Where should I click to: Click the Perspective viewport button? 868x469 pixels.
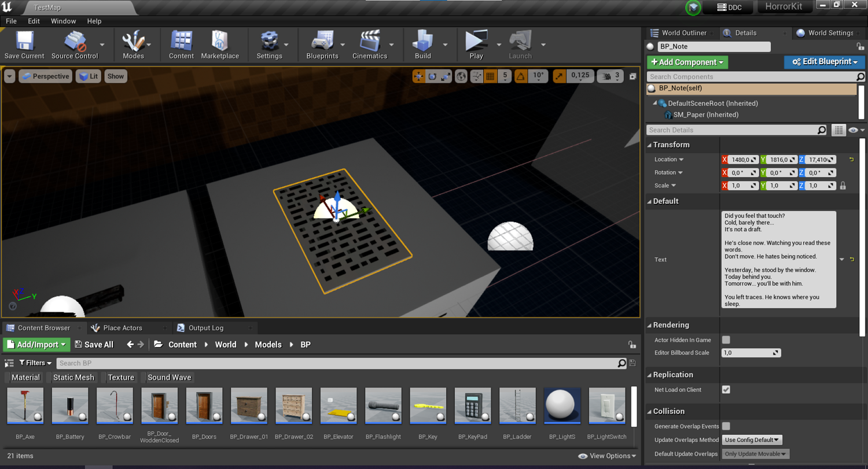pos(45,76)
